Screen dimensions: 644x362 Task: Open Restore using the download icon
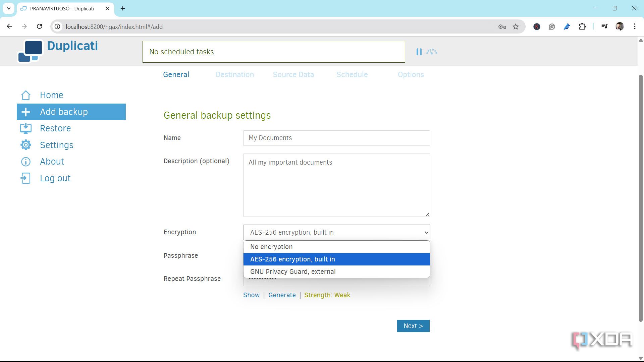[x=26, y=128]
